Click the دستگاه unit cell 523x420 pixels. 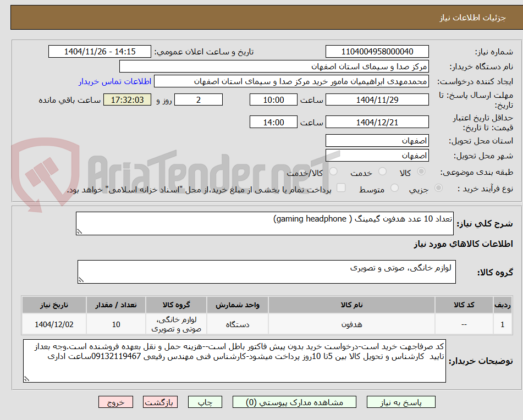coord(238,324)
